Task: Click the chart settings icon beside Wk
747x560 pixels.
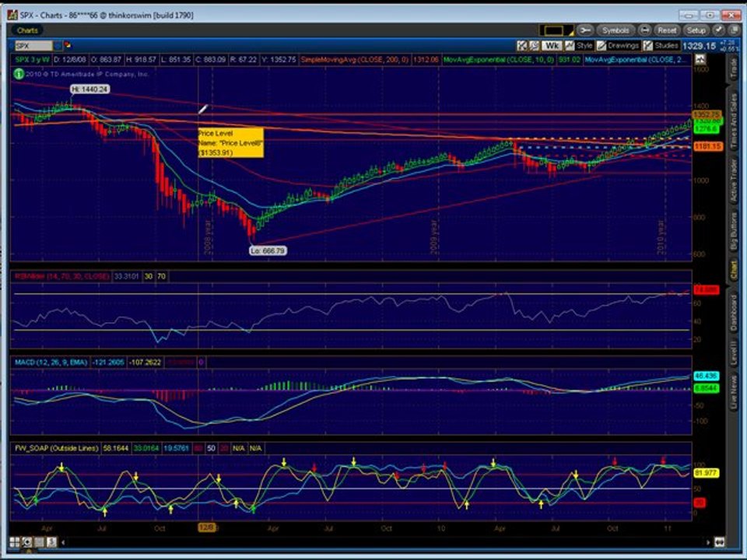Action: click(534, 46)
